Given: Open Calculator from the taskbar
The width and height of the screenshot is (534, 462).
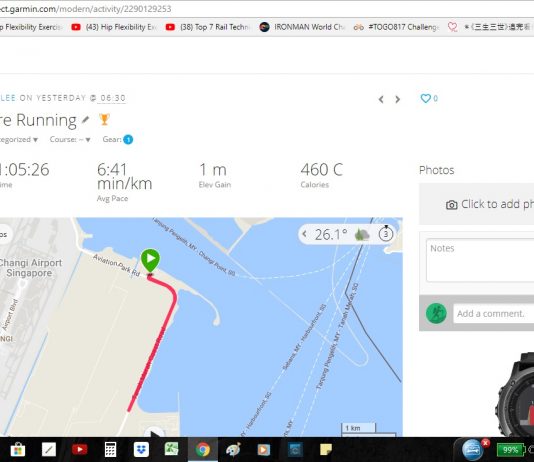Looking at the screenshot, I should pyautogui.click(x=110, y=450).
